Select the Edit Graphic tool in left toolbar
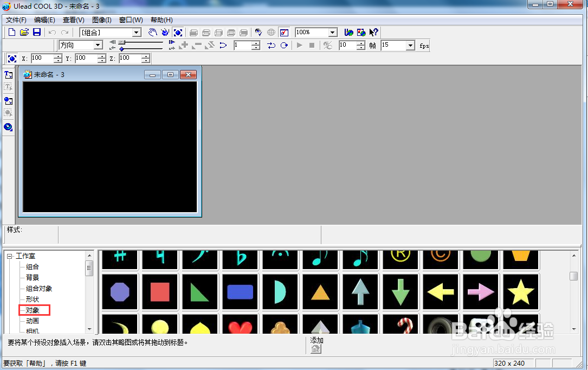This screenshot has height=370, width=588. (8, 113)
